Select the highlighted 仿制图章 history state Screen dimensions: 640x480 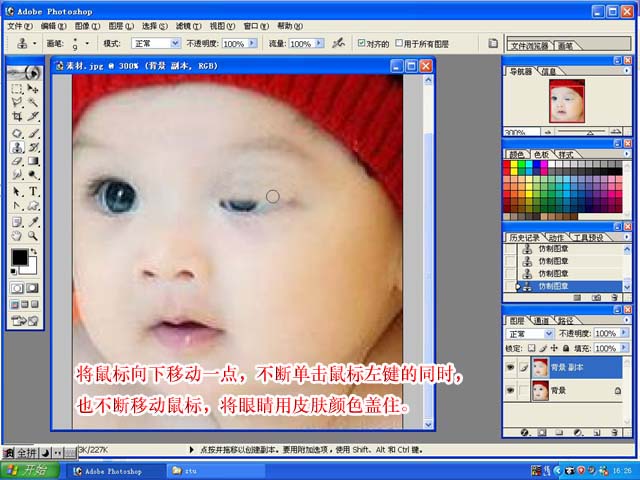coord(569,286)
